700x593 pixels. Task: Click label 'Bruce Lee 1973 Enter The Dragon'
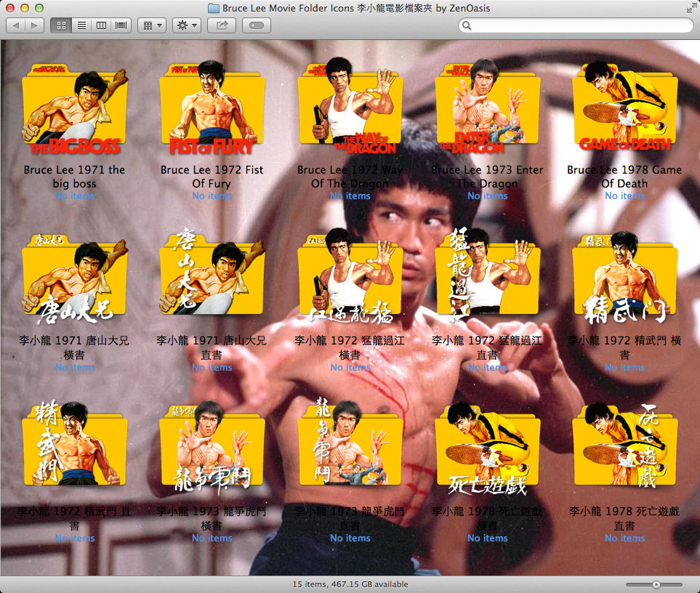click(x=488, y=177)
